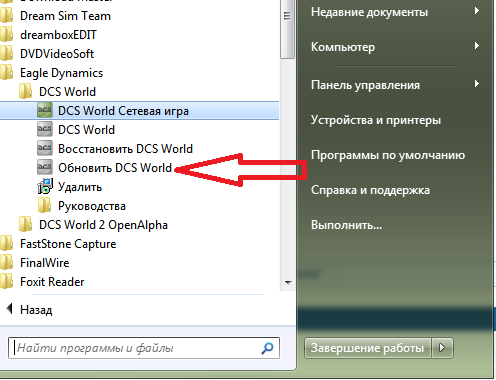Open Устройства и принтеры
The image size is (496, 380).
pos(376,120)
